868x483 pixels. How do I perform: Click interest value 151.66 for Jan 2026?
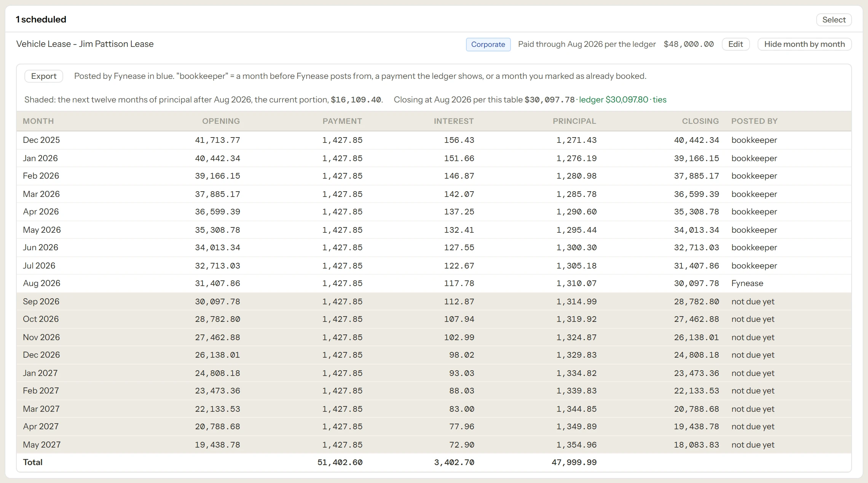[x=459, y=158]
